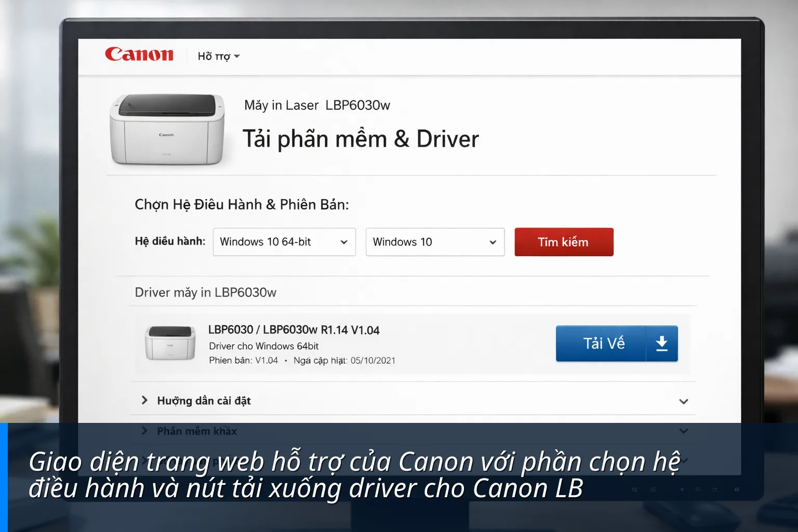Click the red Tìm kiếm button
Viewport: 798px width, 532px height.
coord(564,242)
